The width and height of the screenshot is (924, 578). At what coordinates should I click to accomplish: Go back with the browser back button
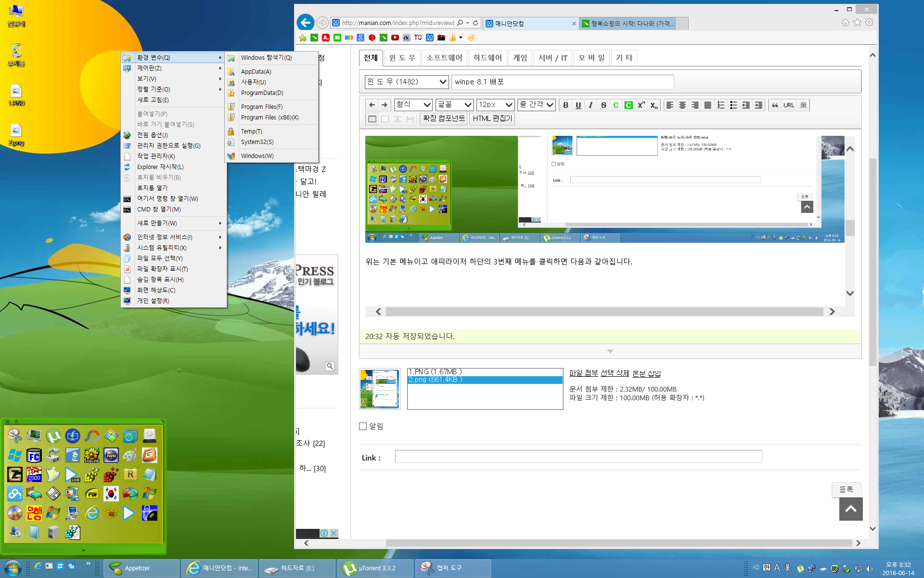click(305, 23)
